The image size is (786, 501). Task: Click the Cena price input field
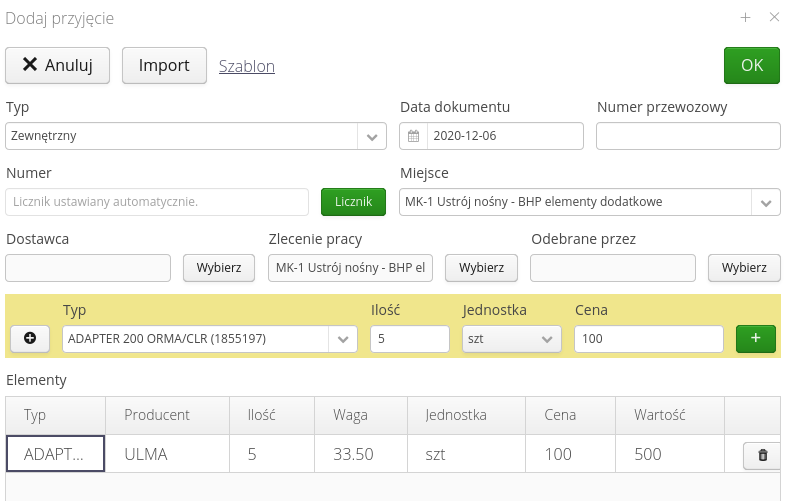tap(648, 339)
